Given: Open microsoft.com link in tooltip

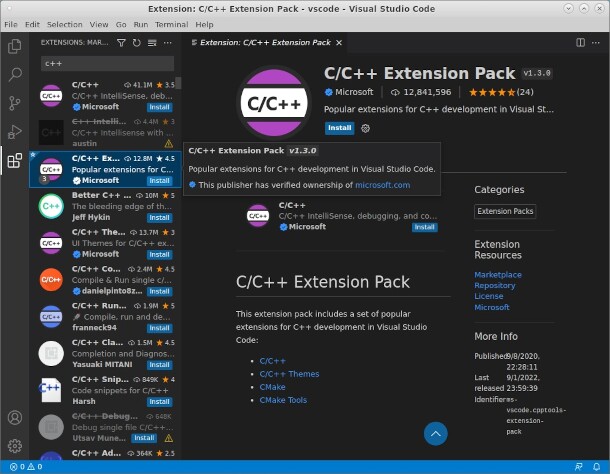Looking at the screenshot, I should 382,185.
